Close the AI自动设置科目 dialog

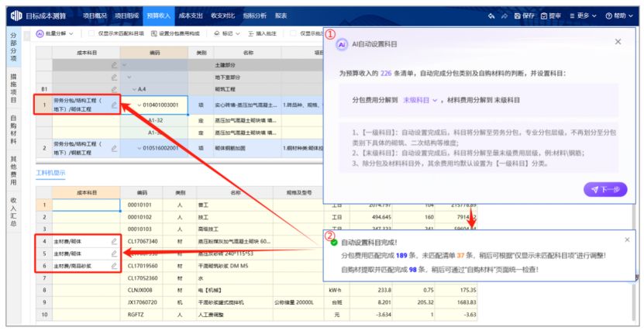(x=618, y=42)
